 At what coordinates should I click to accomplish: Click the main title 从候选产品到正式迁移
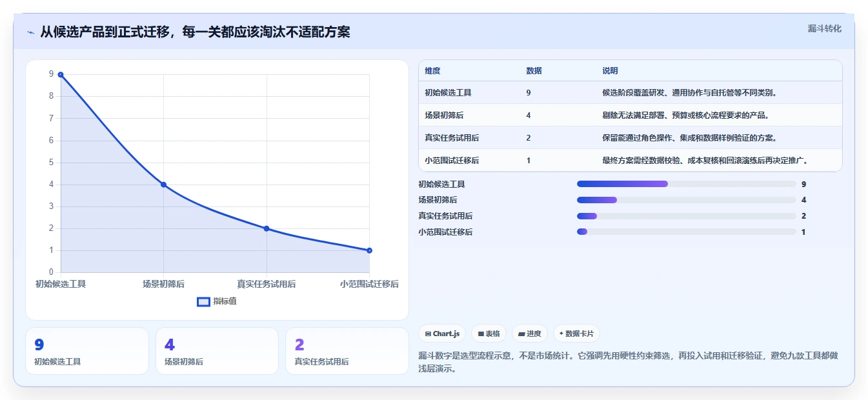click(x=195, y=32)
